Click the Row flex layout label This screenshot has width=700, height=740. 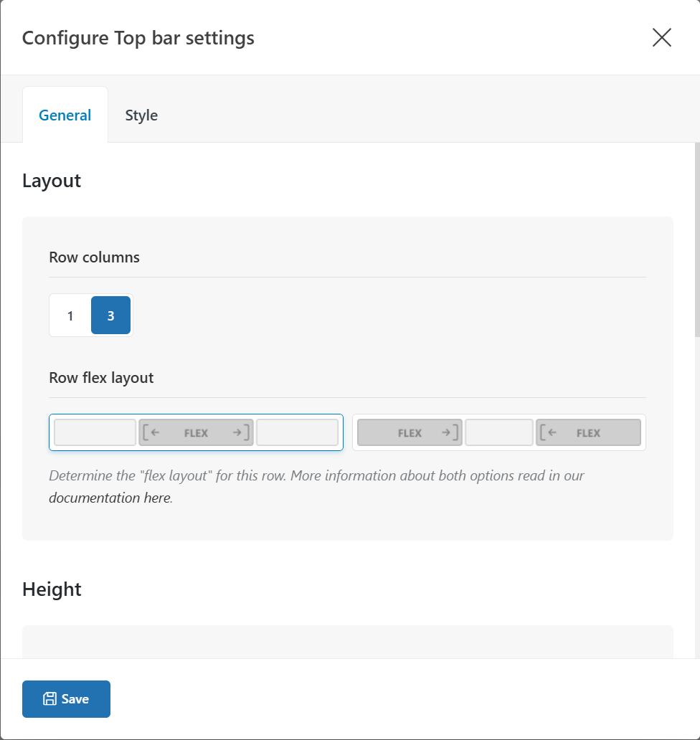(x=101, y=377)
